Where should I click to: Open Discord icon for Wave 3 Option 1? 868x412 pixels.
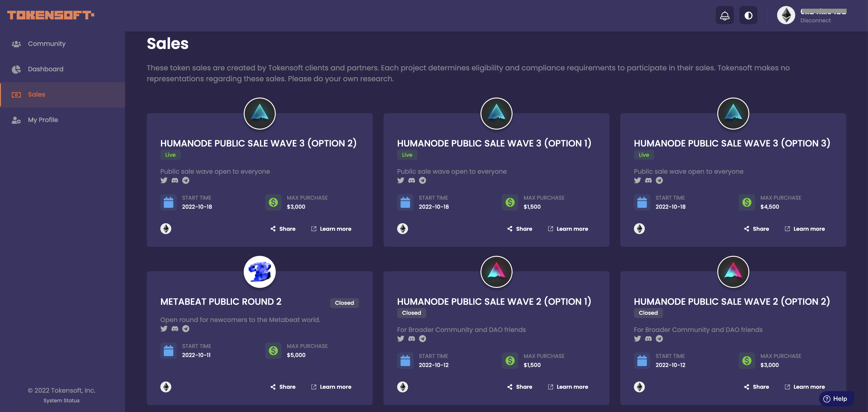point(412,180)
